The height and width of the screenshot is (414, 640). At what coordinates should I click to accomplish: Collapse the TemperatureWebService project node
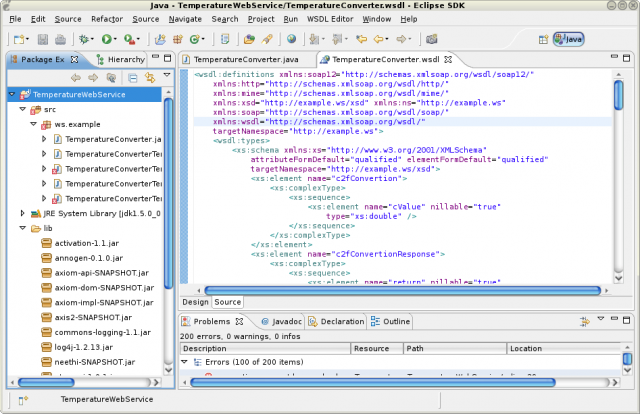(x=12, y=94)
